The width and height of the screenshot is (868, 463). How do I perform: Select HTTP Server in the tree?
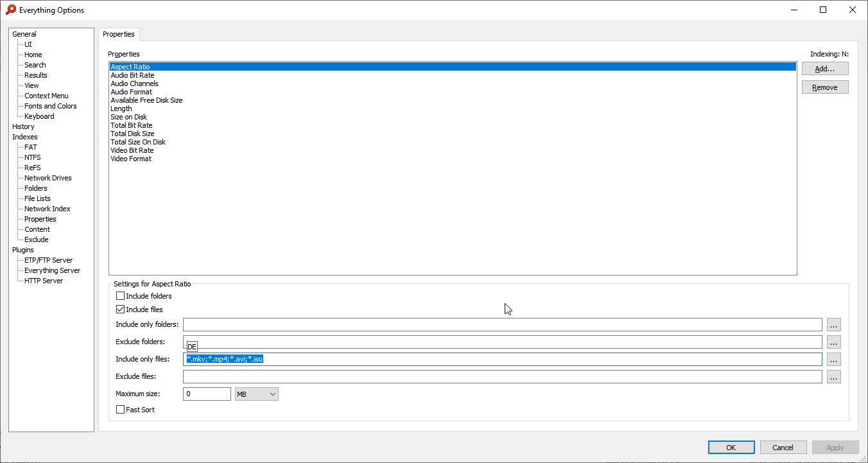coord(44,281)
